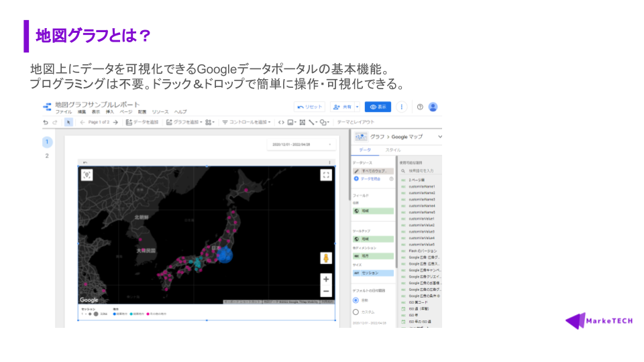This screenshot has height=362, width=644.
Task: Click the 共有 share button
Action: [343, 107]
